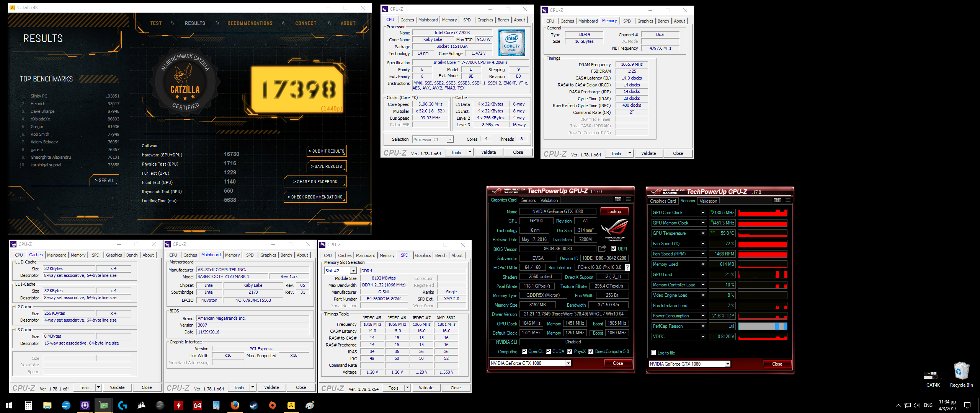
Task: Go to RECOMMENDATIONS in Catzilla menu
Action: (x=250, y=23)
